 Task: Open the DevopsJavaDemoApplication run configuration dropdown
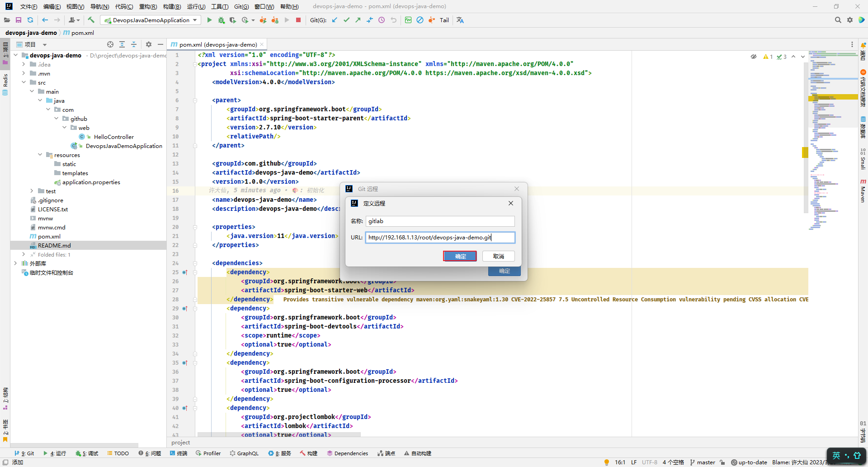click(151, 20)
